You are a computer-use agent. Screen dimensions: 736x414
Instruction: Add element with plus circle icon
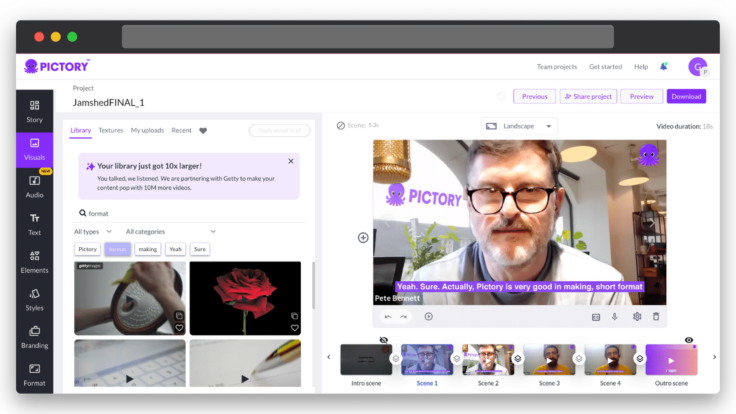click(x=363, y=238)
